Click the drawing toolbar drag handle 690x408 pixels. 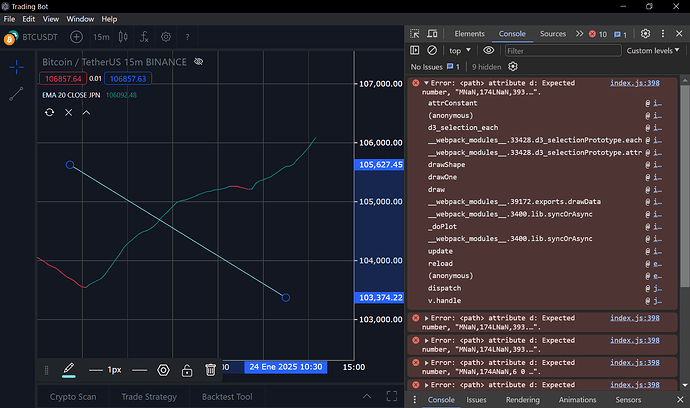(x=46, y=371)
